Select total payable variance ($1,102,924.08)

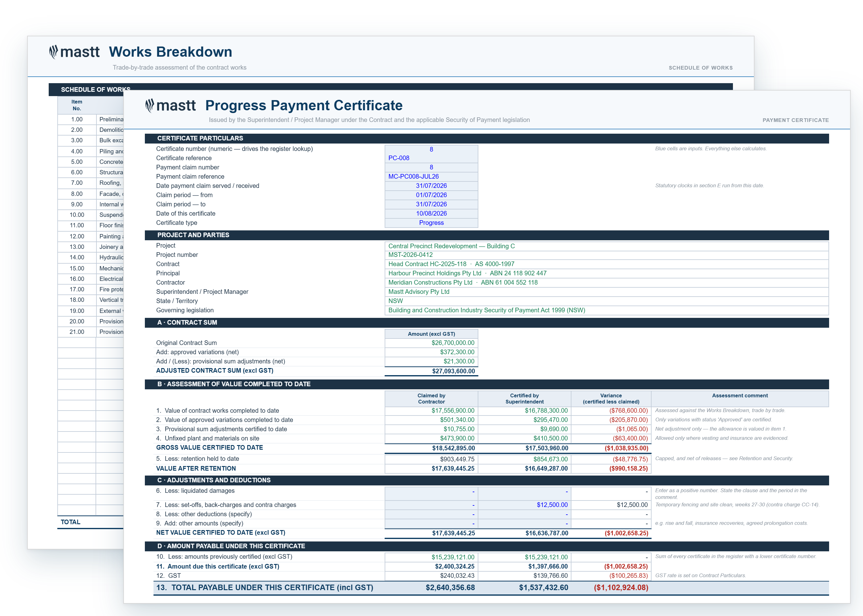coord(611,588)
